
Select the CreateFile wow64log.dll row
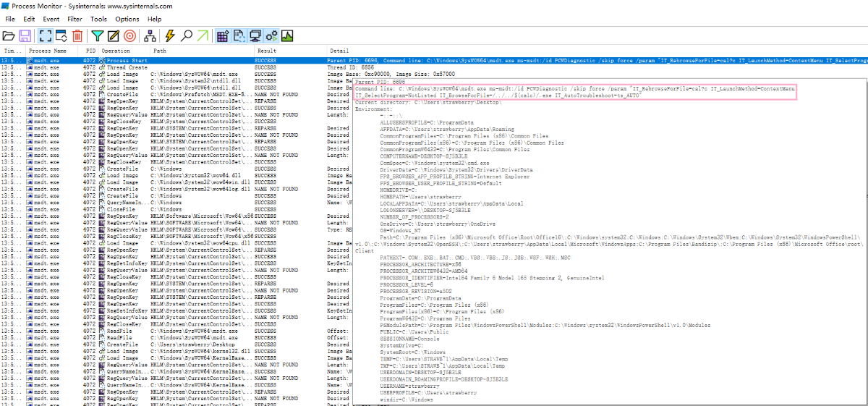click(x=176, y=188)
